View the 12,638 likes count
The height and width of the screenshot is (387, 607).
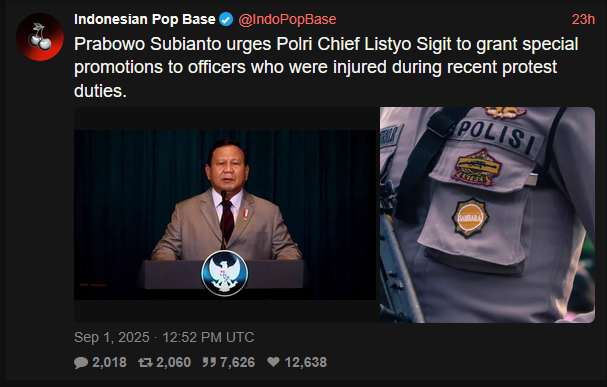point(306,363)
